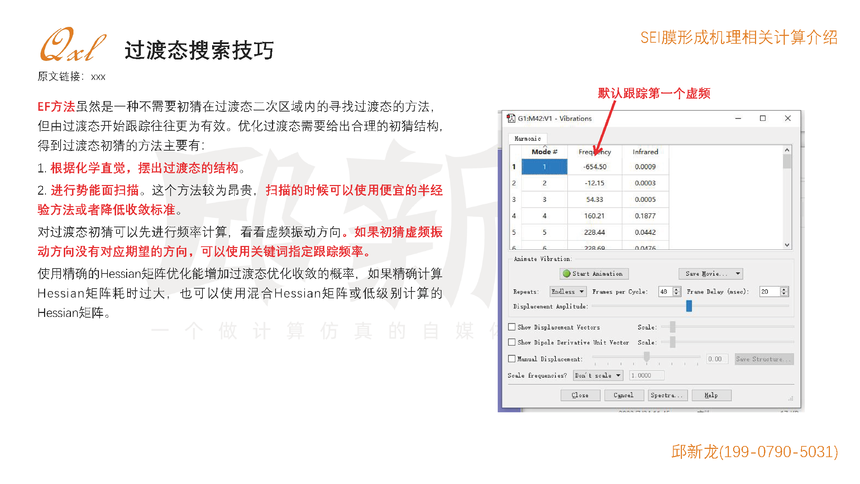Click the Qxl logo on the slide

click(72, 47)
